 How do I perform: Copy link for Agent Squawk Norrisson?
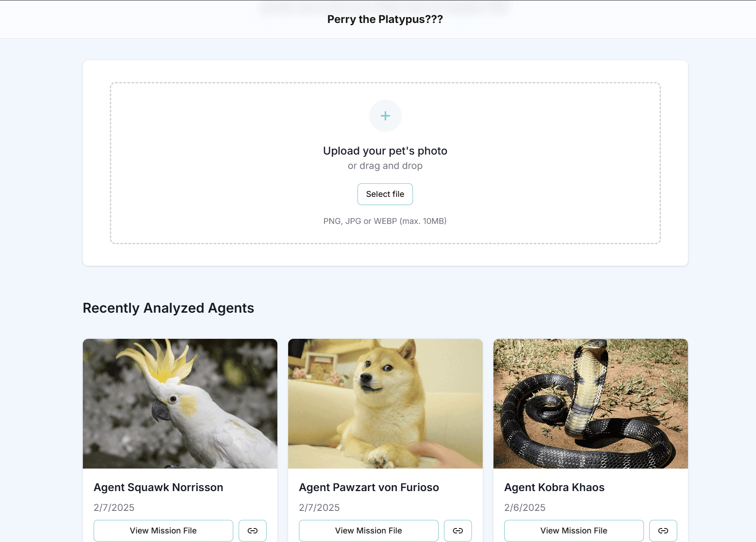coord(252,530)
